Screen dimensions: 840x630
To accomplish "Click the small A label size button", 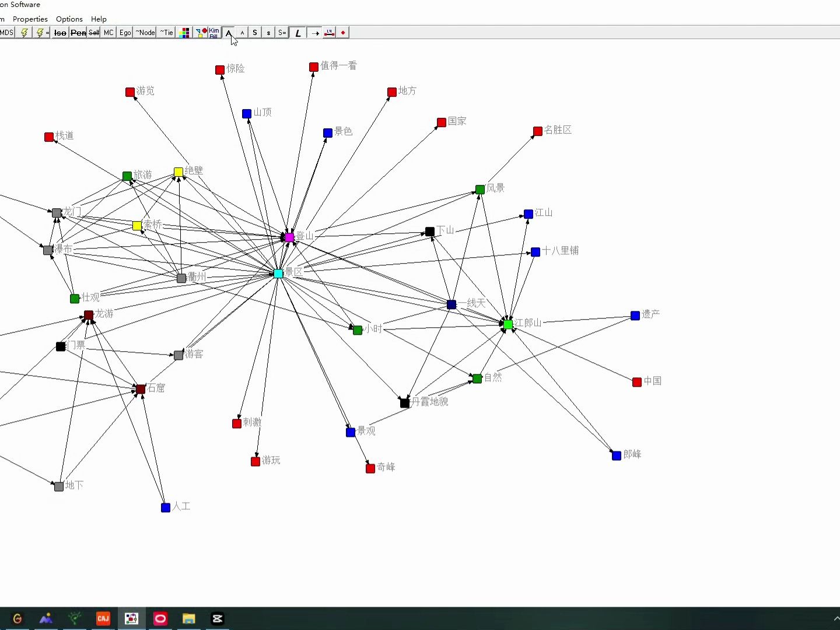I will point(242,33).
